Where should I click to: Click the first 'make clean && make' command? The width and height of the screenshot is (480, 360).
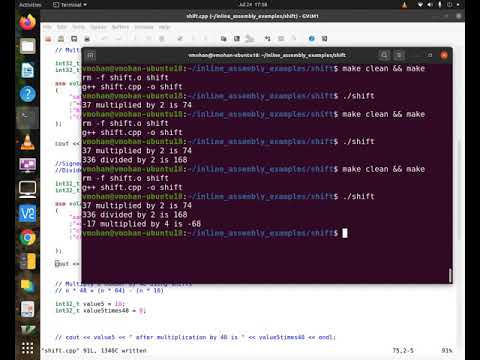tap(384, 69)
